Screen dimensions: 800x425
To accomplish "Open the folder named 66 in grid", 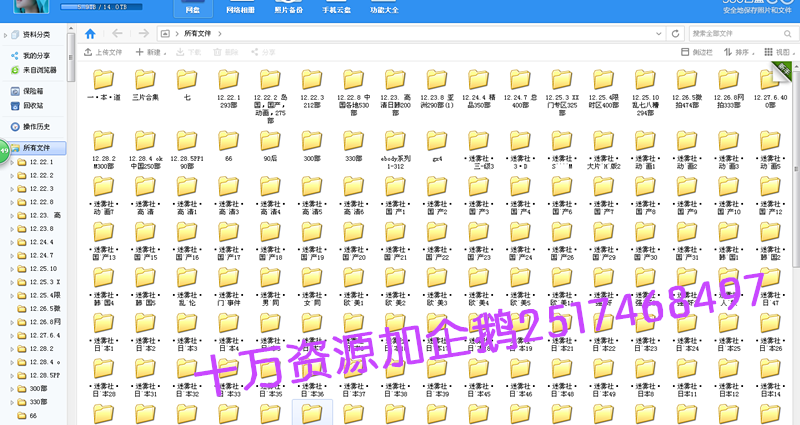I will [x=229, y=146].
